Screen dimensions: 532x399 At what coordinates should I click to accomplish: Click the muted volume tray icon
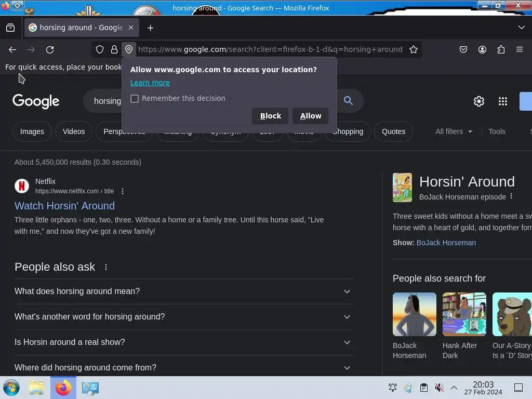(439, 388)
